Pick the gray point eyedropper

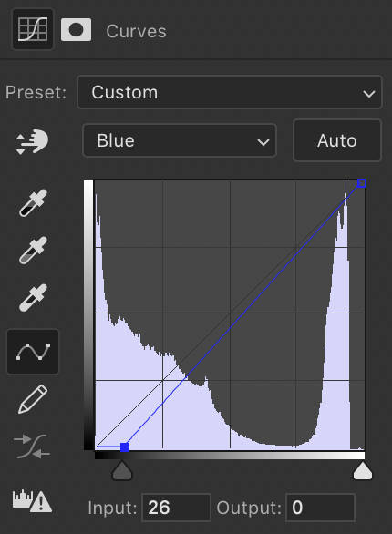pos(33,251)
